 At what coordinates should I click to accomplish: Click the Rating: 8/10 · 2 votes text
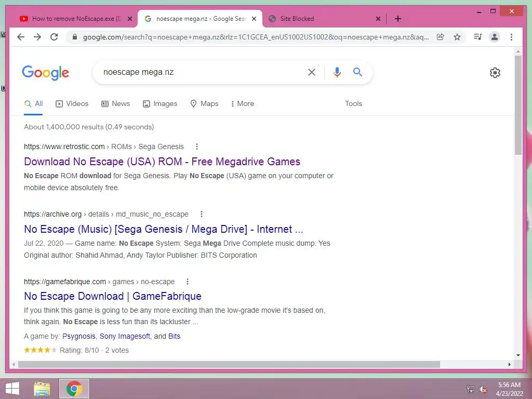tap(95, 350)
